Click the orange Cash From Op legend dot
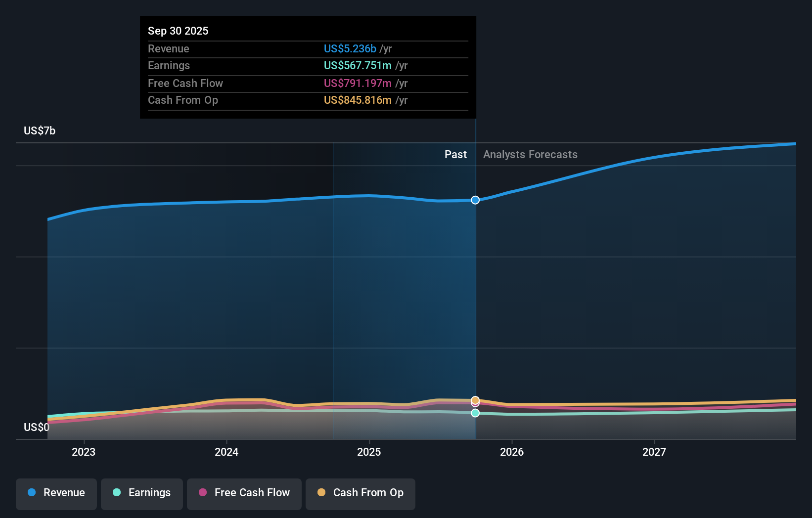Viewport: 812px width, 518px height. click(321, 493)
